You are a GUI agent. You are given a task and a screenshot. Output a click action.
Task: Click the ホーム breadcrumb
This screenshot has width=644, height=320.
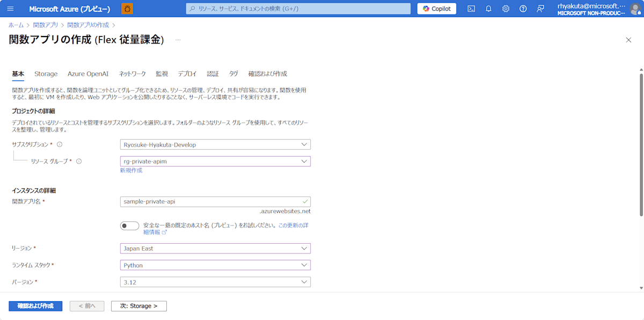pyautogui.click(x=16, y=25)
